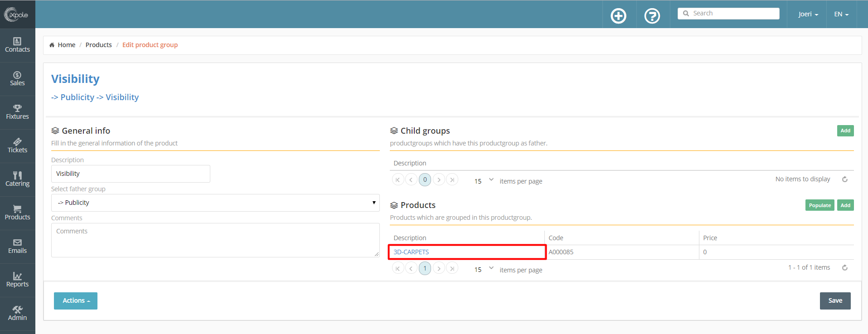The width and height of the screenshot is (868, 334).
Task: Go to last page of Child groups
Action: coord(452,179)
